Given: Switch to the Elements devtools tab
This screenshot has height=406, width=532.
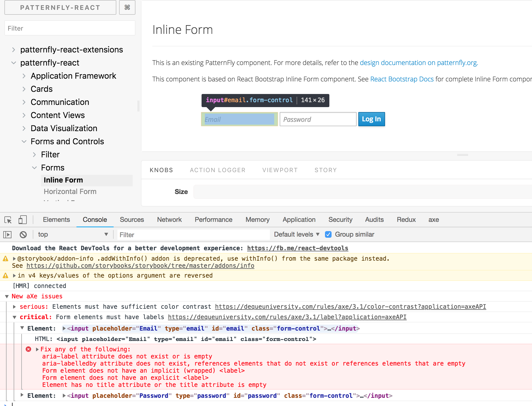Looking at the screenshot, I should [56, 220].
